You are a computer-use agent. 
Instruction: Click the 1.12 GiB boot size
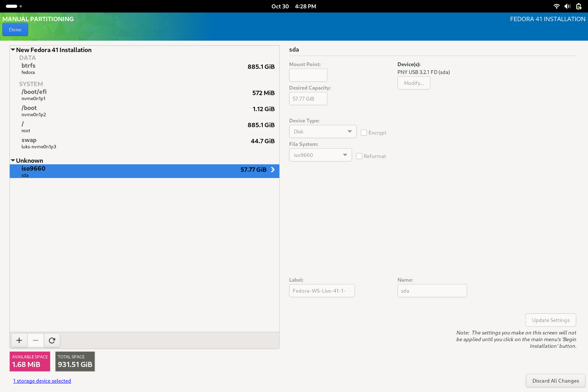[x=264, y=109]
